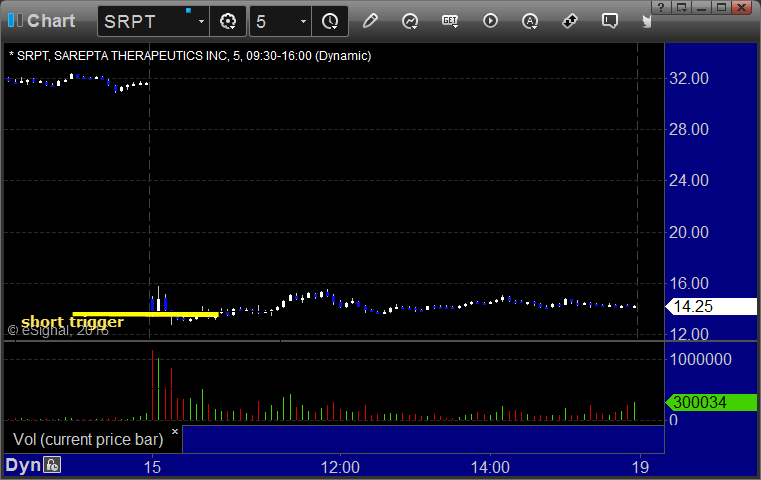Screen dimensions: 761x480
Task: Click the pop-out window icon in title bar
Action: (681, 7)
